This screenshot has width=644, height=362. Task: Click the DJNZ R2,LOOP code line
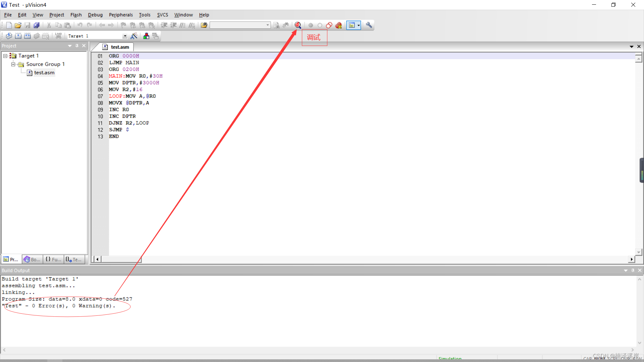pos(129,123)
